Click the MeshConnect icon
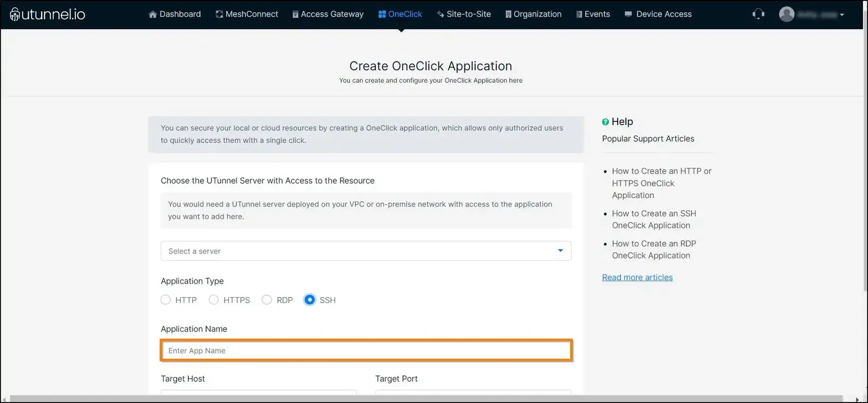This screenshot has height=403, width=868. point(219,14)
